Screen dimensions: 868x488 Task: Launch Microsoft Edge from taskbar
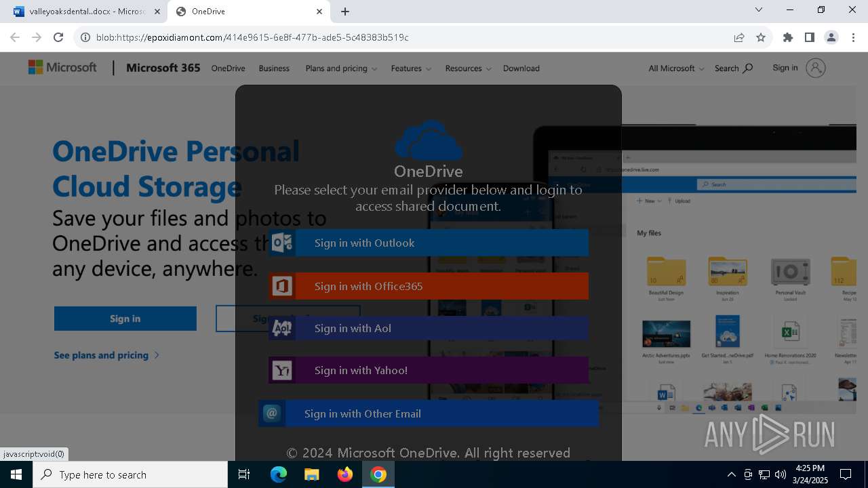click(279, 474)
